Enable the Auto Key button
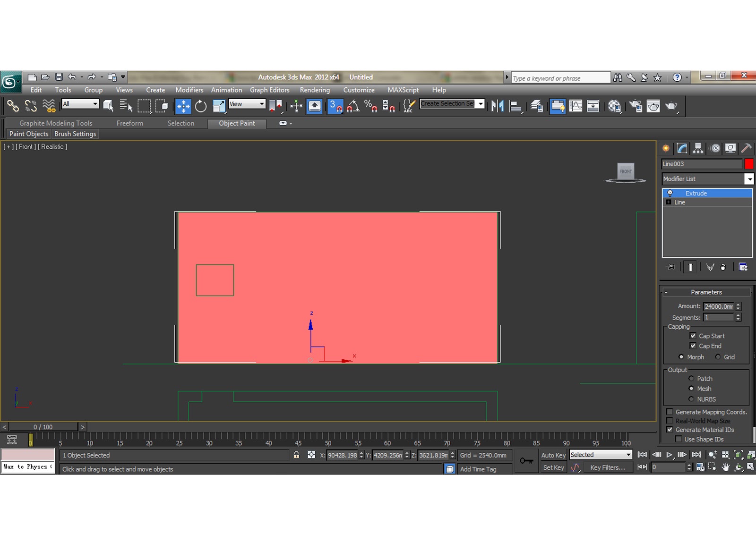Image resolution: width=756 pixels, height=534 pixels. point(553,455)
